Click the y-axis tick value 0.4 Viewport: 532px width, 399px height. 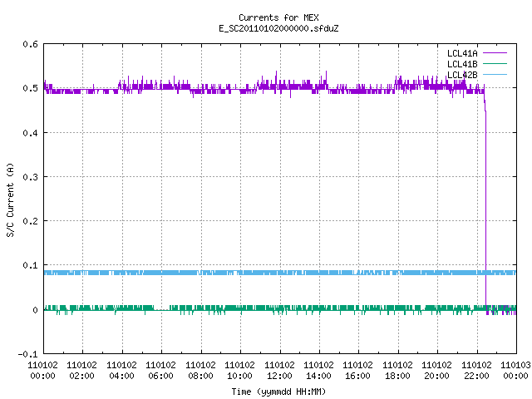click(x=30, y=133)
